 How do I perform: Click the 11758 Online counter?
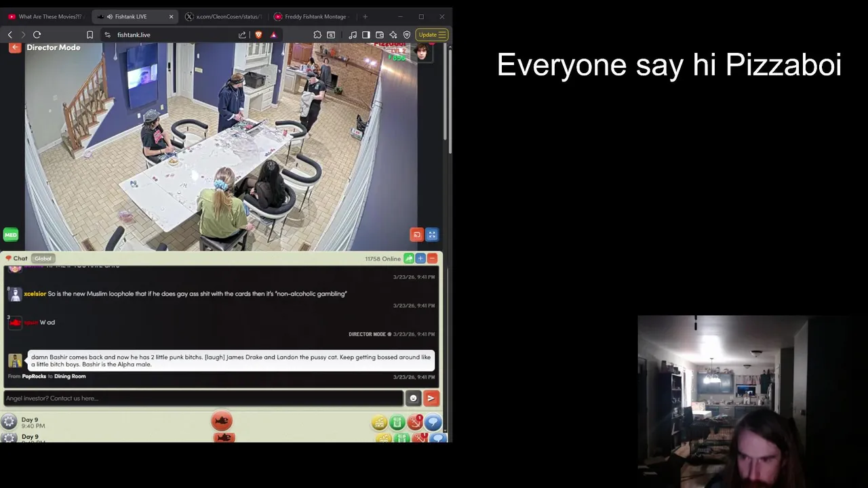tap(382, 258)
